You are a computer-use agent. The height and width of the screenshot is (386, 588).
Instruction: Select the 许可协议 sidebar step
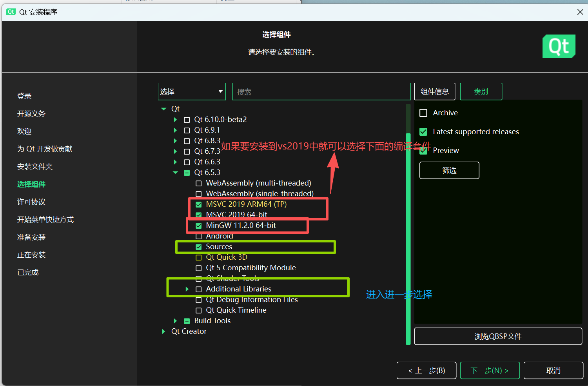pos(31,202)
